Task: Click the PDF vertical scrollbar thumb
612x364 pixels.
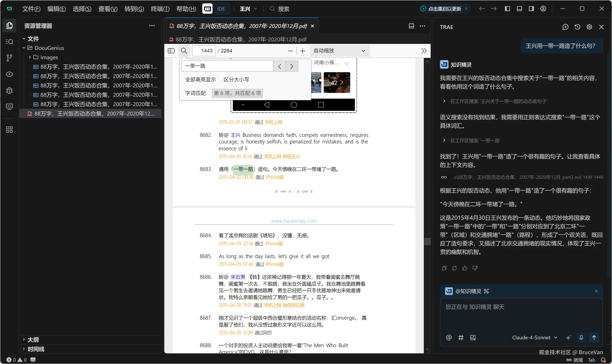Action: pos(427,241)
